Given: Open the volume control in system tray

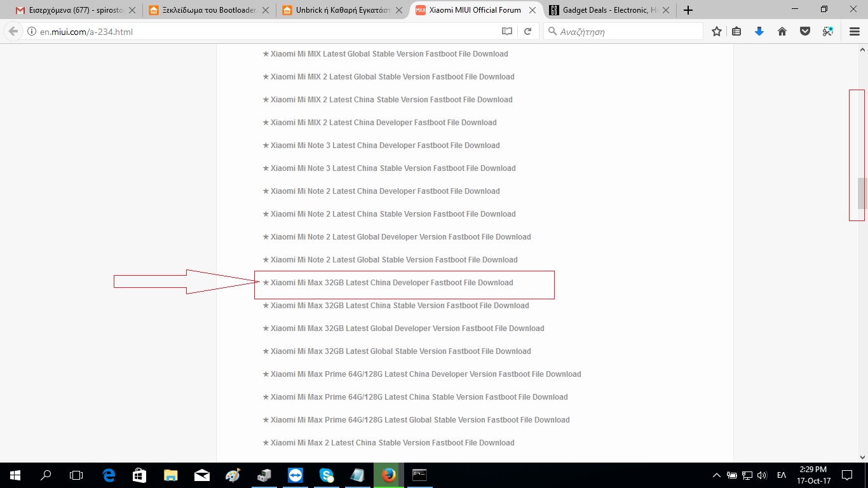Looking at the screenshot, I should click(762, 475).
